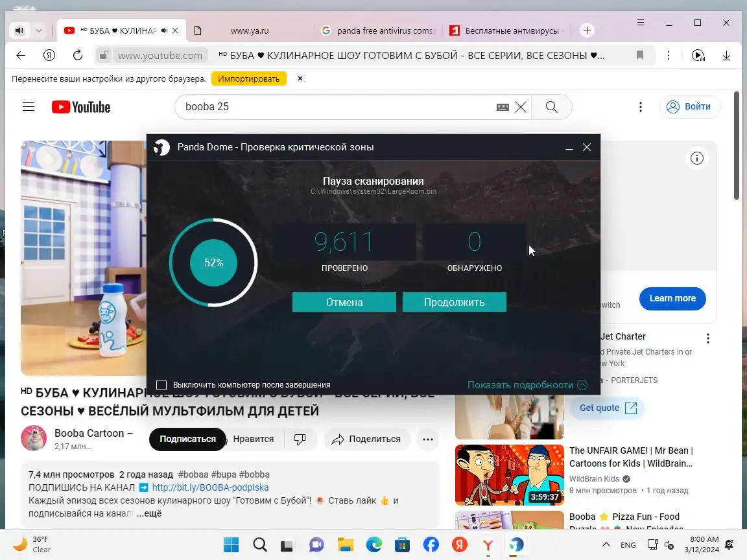Open the address bar three-dot menu
This screenshot has height=560, width=747.
click(x=669, y=55)
